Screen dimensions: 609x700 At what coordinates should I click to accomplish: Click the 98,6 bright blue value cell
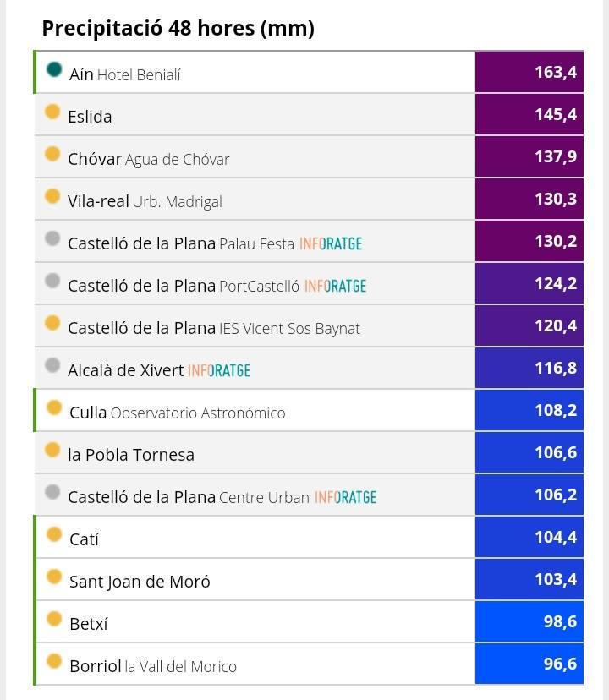529,621
